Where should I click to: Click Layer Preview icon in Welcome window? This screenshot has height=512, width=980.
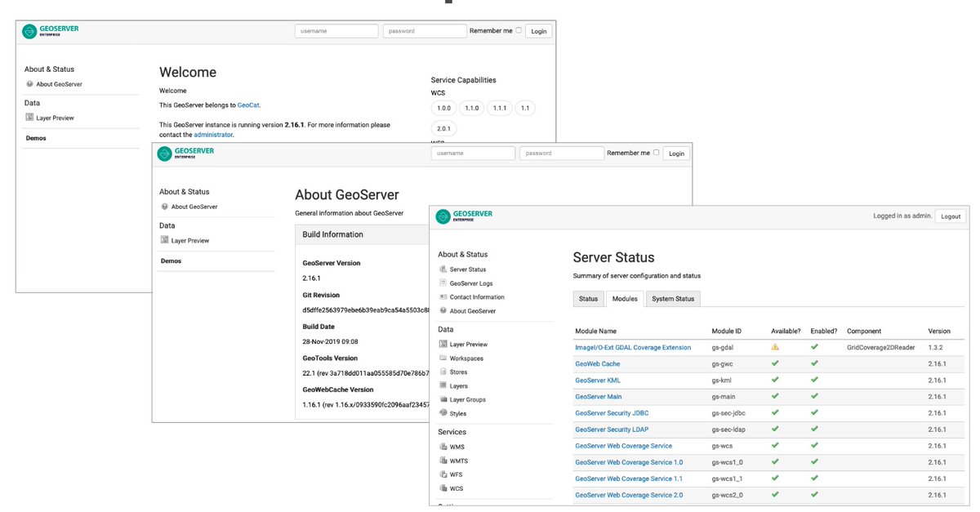29,118
